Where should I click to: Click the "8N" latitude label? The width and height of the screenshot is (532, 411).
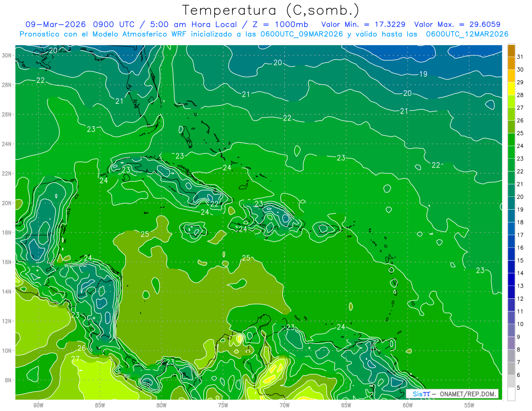[x=9, y=380]
